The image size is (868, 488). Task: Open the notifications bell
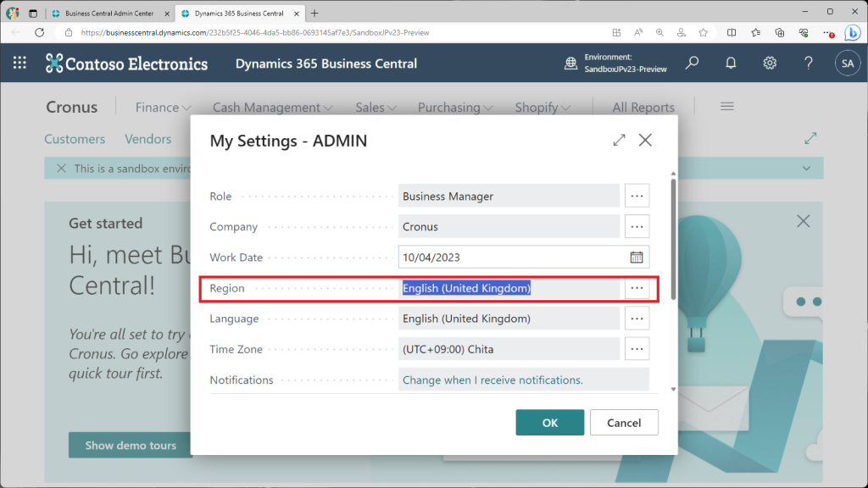731,63
